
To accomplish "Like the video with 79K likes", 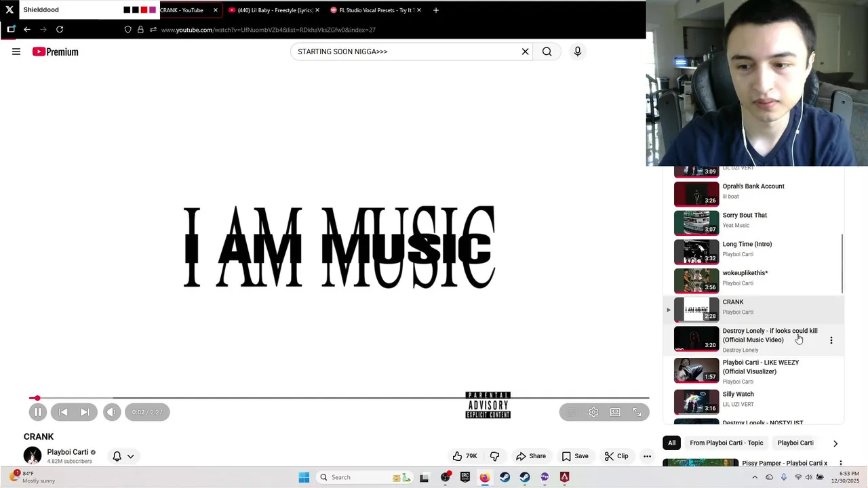I will 465,456.
